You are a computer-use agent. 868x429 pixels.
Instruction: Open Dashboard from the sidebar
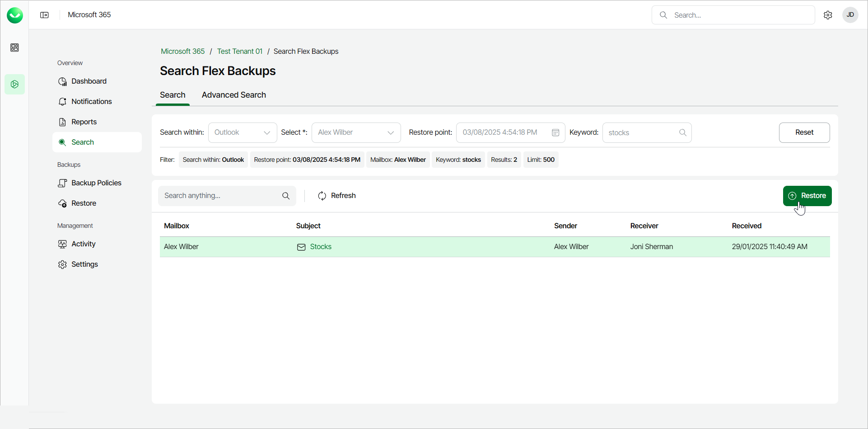tap(97, 81)
